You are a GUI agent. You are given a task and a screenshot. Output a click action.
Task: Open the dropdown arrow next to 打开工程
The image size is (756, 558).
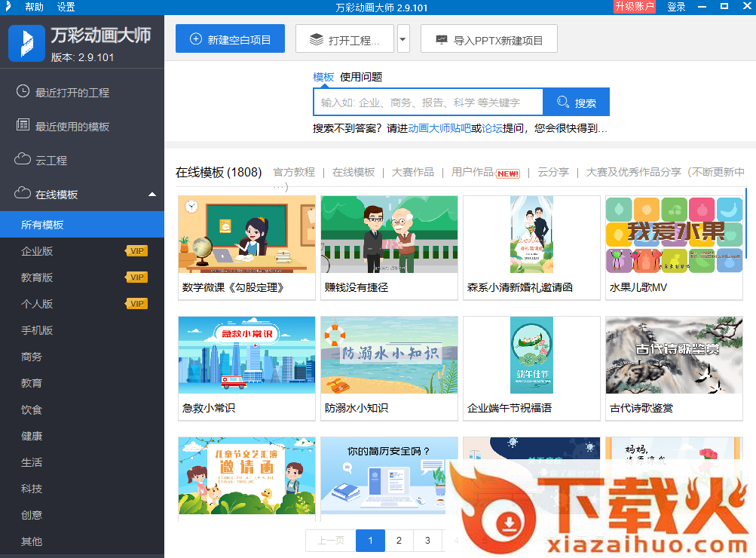[x=403, y=39]
